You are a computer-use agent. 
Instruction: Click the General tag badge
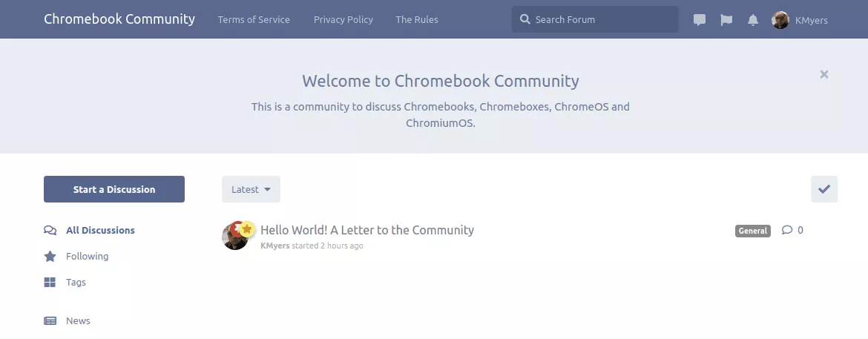point(752,231)
